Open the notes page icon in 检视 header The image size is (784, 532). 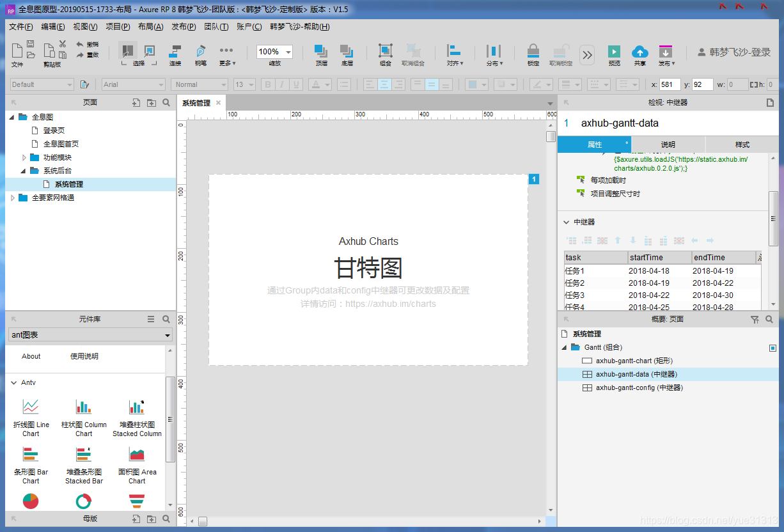point(771,102)
